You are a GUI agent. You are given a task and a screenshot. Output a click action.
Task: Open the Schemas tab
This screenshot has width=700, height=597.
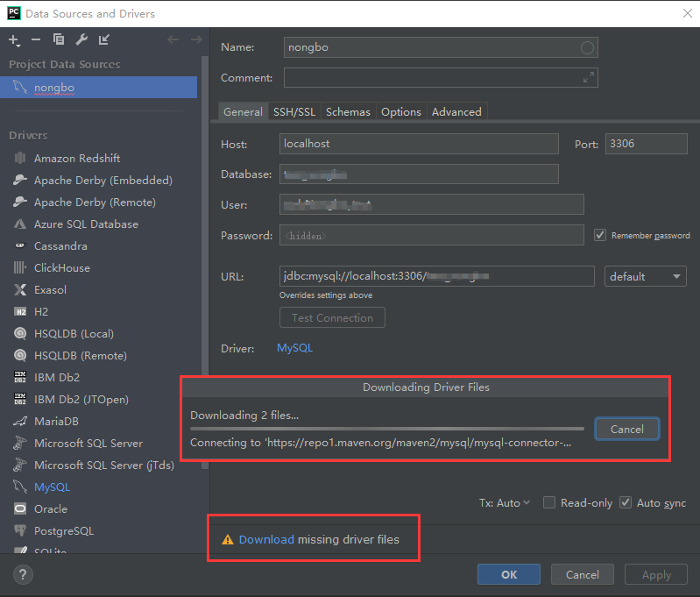click(x=348, y=111)
